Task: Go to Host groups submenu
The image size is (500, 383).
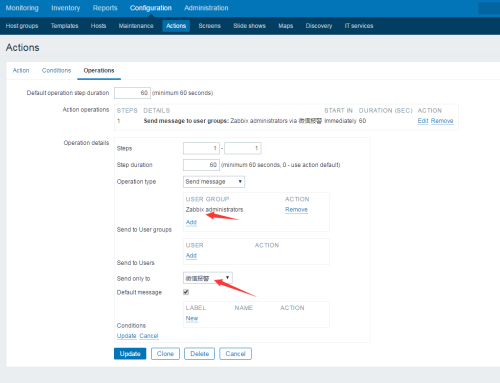Action: pyautogui.click(x=22, y=26)
